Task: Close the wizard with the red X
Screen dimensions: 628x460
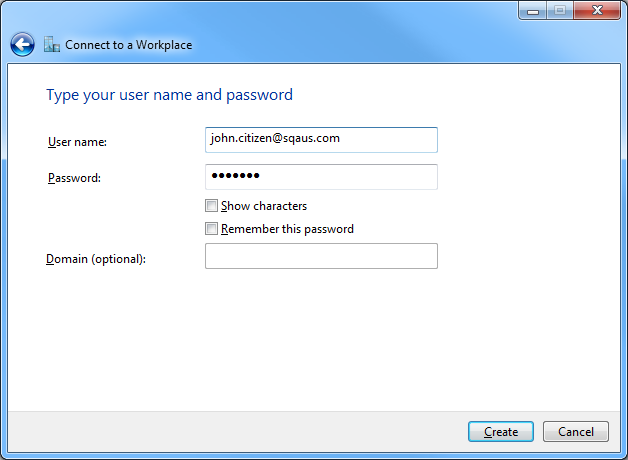Action: (596, 10)
